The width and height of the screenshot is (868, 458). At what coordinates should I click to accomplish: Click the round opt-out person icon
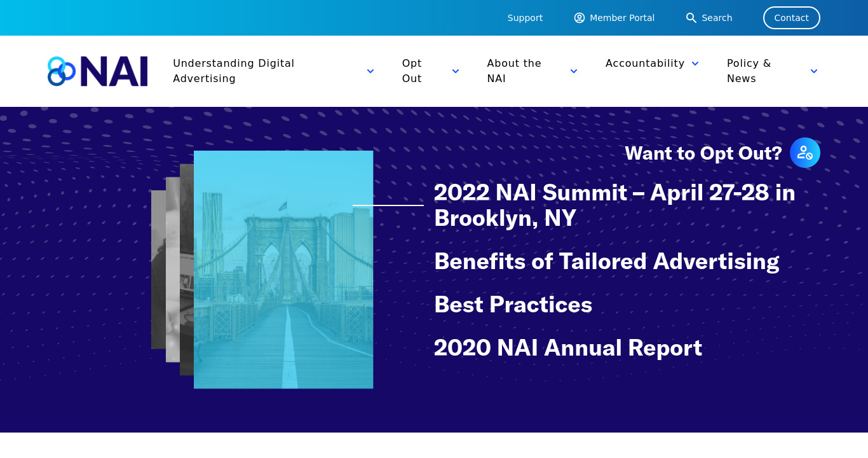tap(805, 153)
